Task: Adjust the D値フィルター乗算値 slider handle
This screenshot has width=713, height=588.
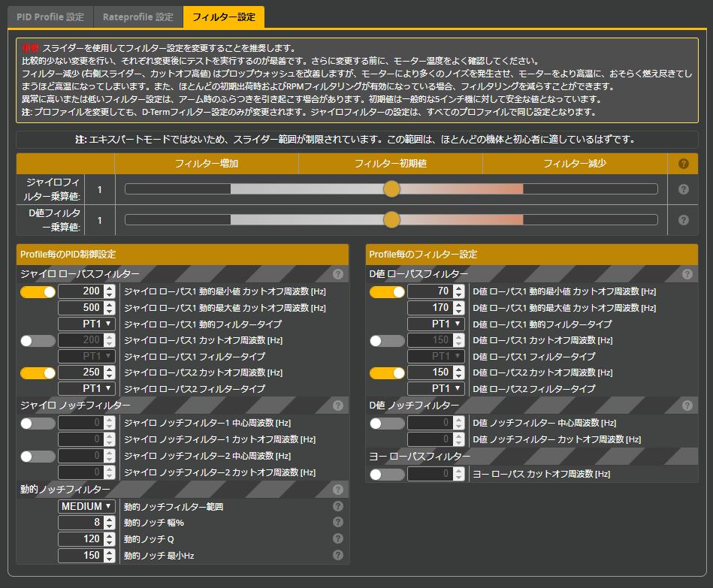Action: [391, 220]
